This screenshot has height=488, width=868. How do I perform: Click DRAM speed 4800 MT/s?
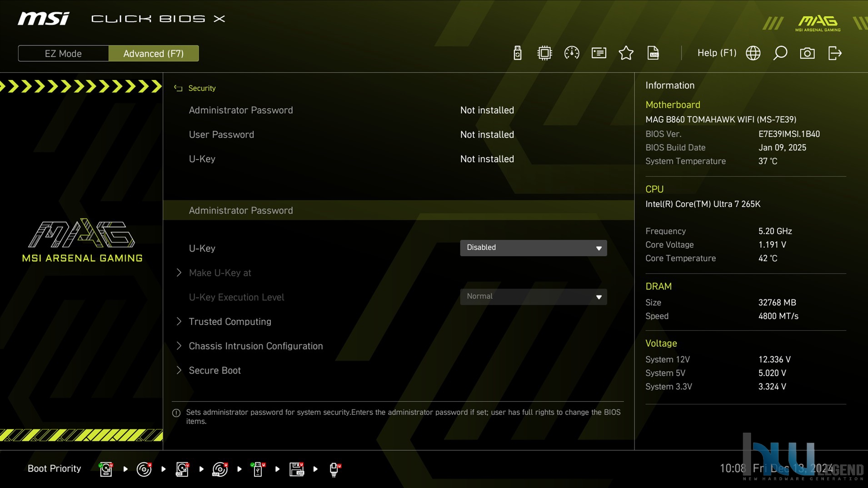778,316
